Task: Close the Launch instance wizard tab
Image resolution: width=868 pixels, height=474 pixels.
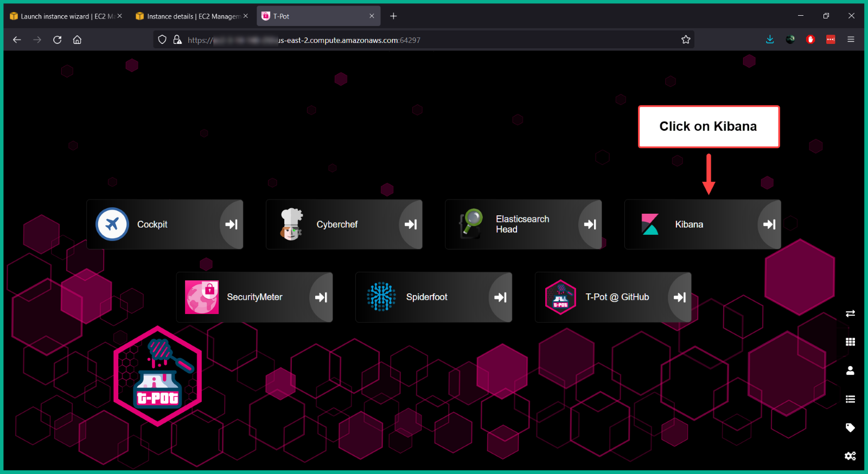Action: point(119,16)
